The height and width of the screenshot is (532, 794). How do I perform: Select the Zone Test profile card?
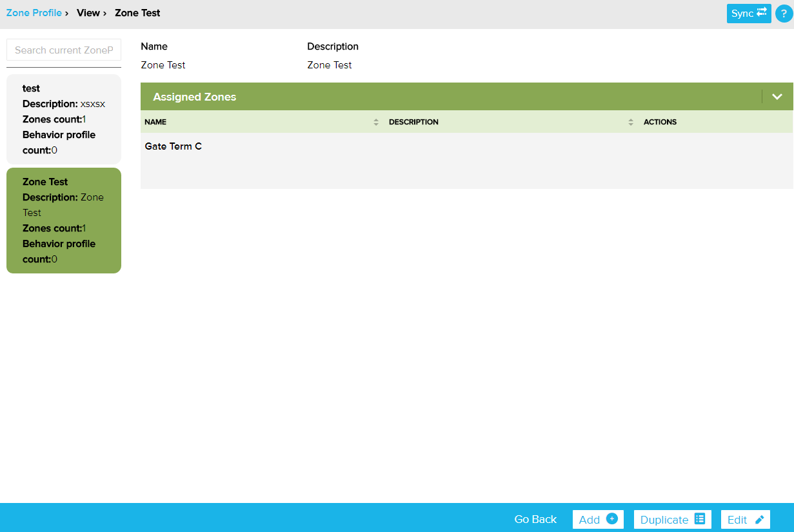pos(63,220)
